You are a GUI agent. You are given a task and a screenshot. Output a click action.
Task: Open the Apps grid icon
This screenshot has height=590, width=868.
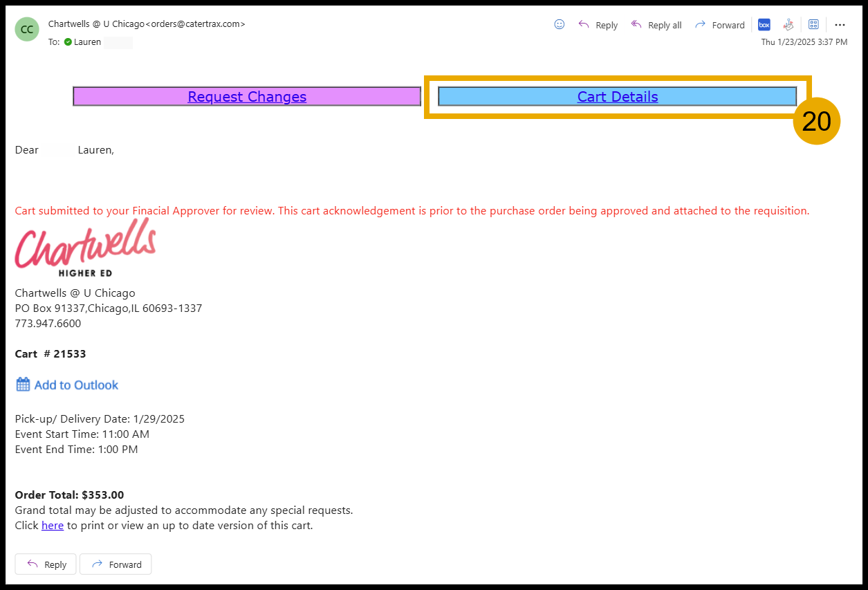coord(813,24)
